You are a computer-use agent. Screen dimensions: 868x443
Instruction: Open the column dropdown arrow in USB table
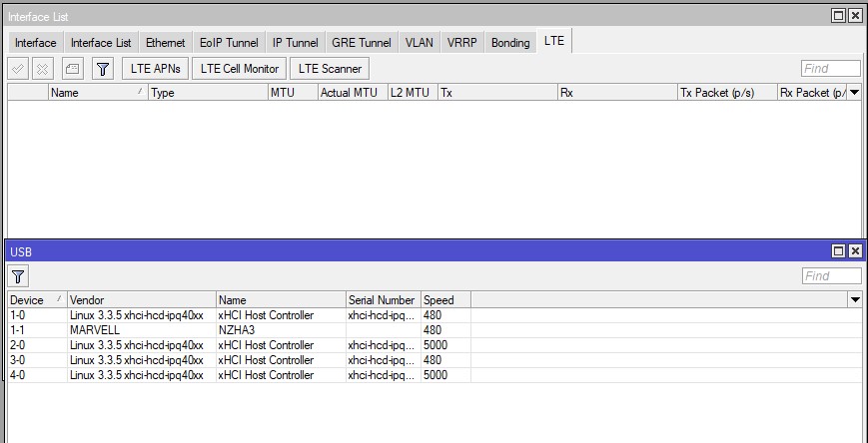coord(855,300)
